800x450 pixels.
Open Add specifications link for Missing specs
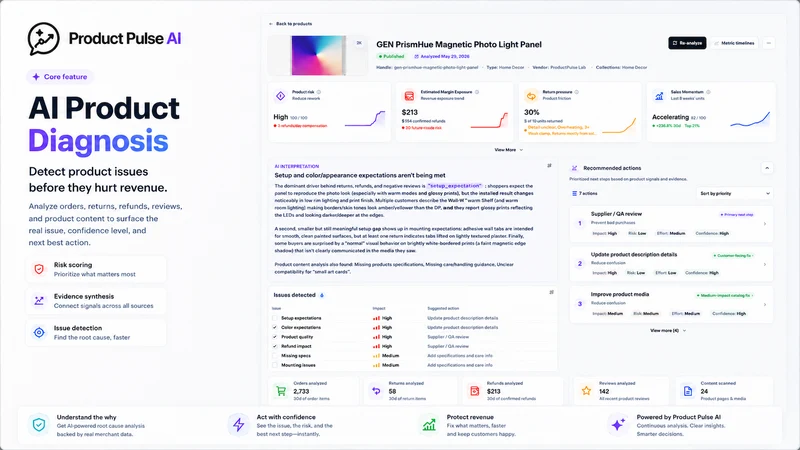pos(460,356)
